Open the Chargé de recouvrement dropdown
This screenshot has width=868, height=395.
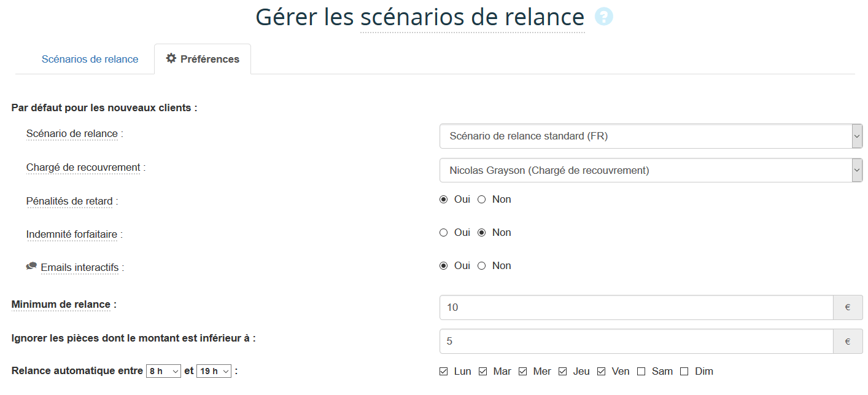(x=651, y=170)
